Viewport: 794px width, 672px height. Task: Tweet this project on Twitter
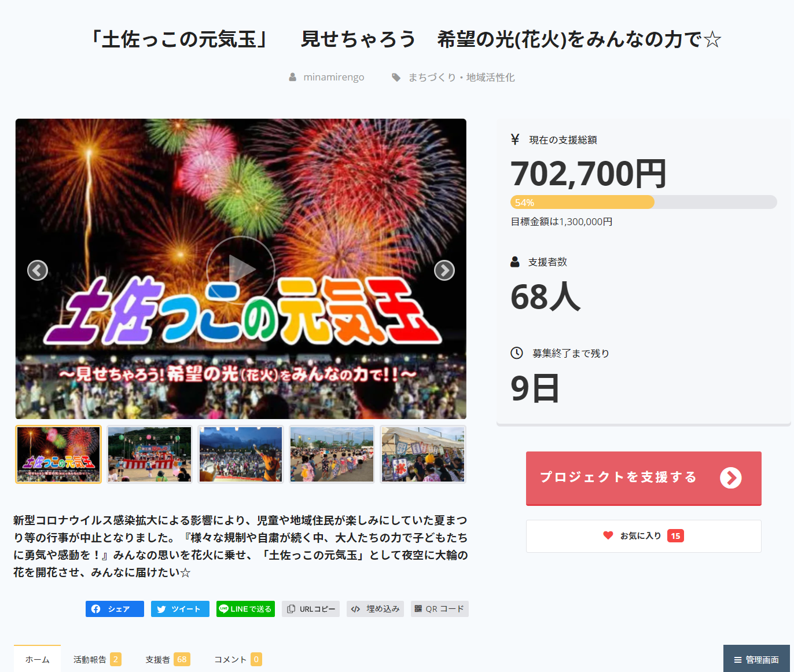pos(180,609)
